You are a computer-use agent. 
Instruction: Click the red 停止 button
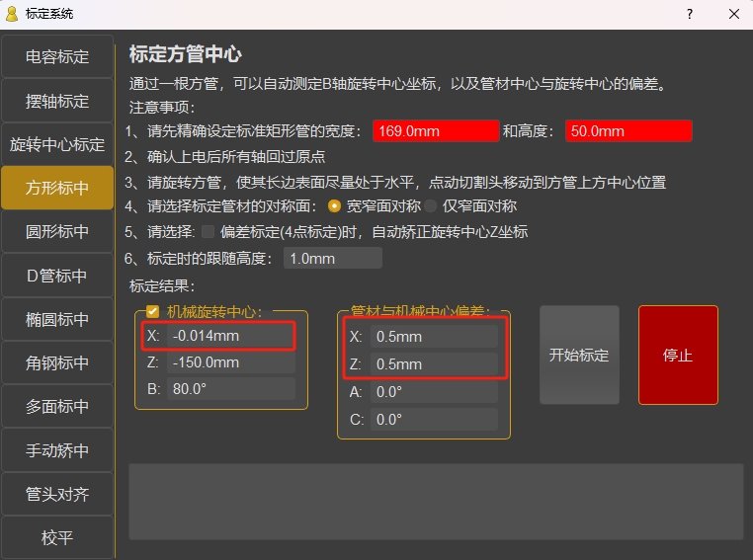tap(678, 356)
